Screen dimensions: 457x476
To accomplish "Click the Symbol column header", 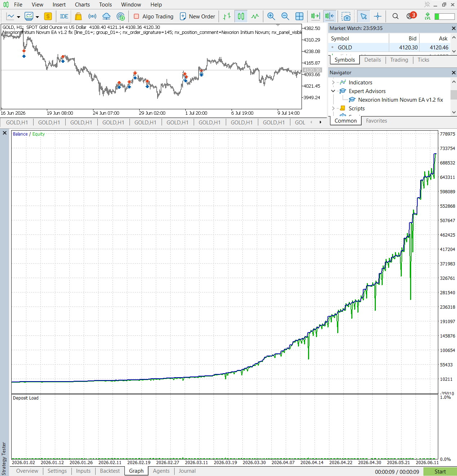I will (x=359, y=39).
